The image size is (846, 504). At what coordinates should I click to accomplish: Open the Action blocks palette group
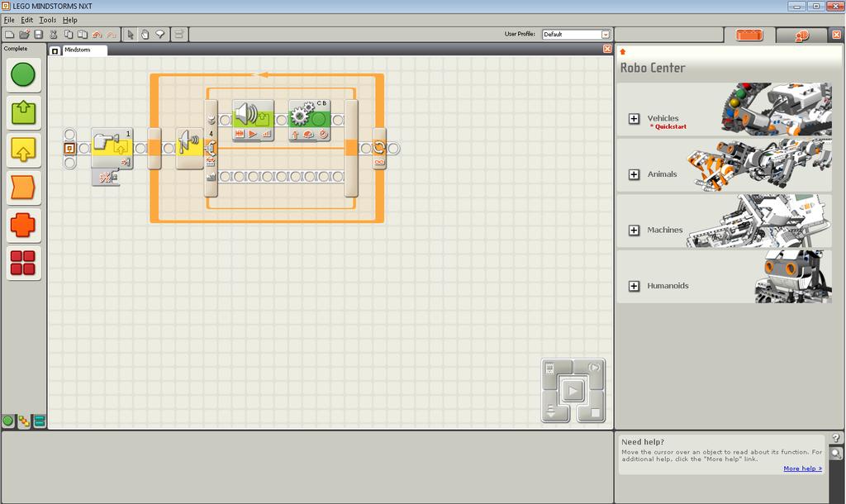(23, 112)
